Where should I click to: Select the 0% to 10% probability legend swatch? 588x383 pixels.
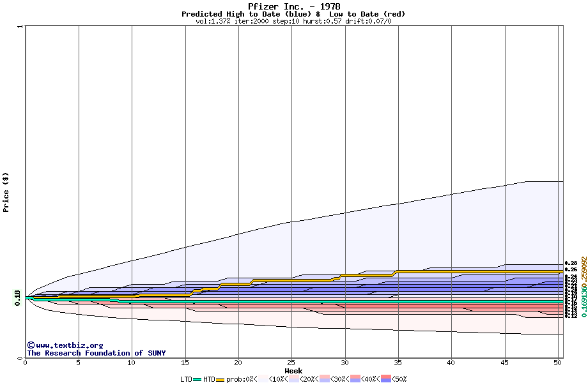pos(263,379)
